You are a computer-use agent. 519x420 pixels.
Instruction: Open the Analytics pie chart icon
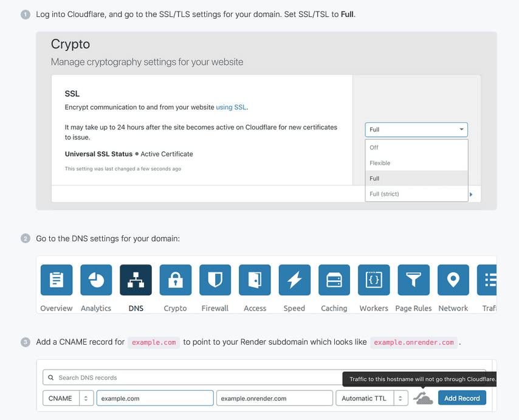click(x=96, y=280)
